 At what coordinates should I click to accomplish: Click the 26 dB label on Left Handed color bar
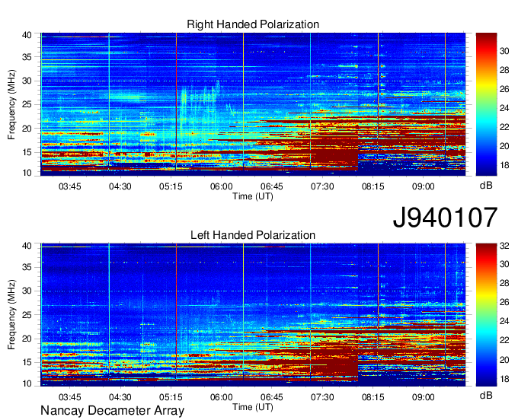504,302
